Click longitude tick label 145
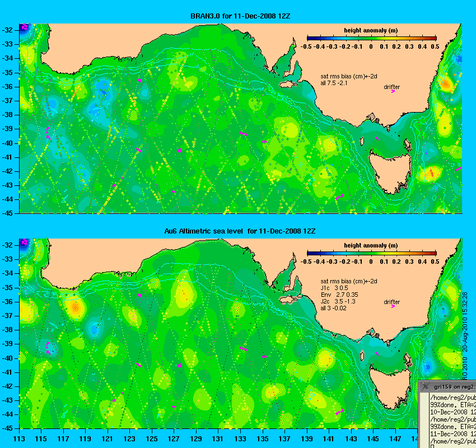Image resolution: width=476 pixels, height=448 pixels. [x=374, y=439]
